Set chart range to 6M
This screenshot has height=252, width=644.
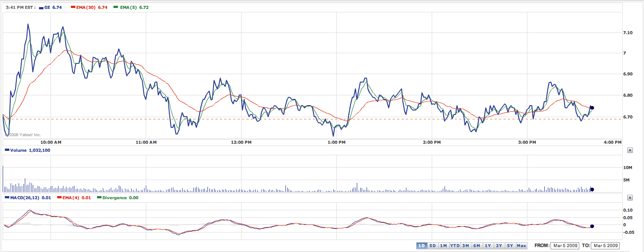476,246
